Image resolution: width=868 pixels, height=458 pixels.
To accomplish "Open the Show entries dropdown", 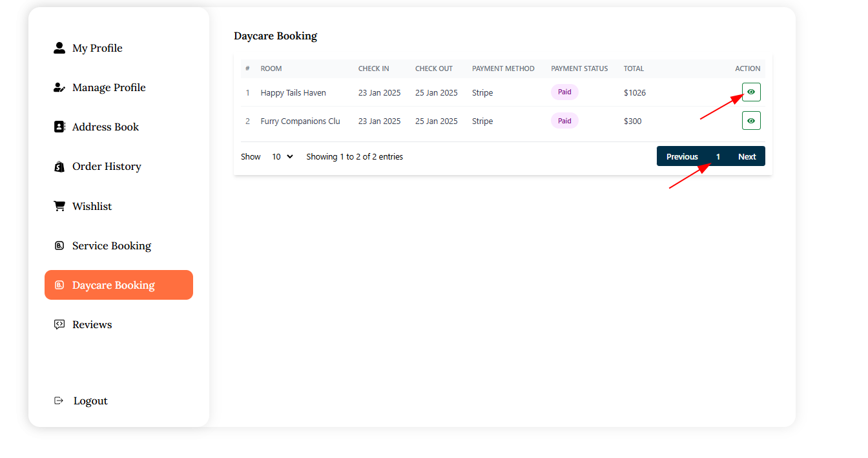I will coord(282,156).
